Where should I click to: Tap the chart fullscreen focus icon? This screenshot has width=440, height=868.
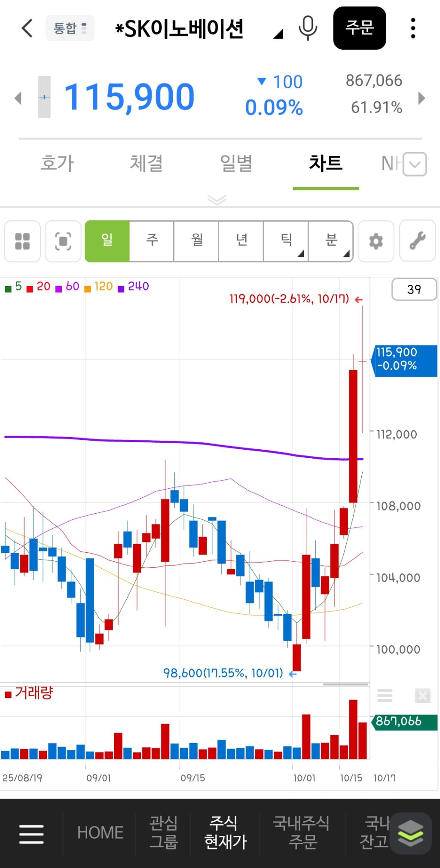coord(63,241)
